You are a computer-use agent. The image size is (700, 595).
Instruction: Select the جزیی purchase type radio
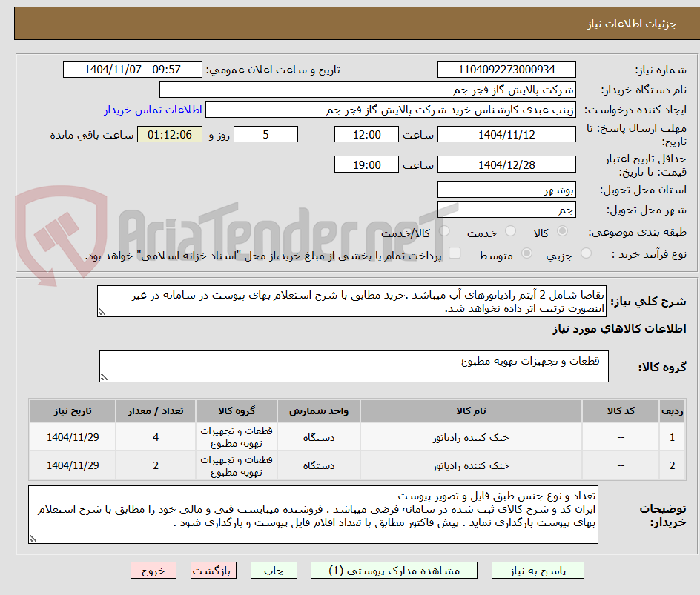pos(586,254)
